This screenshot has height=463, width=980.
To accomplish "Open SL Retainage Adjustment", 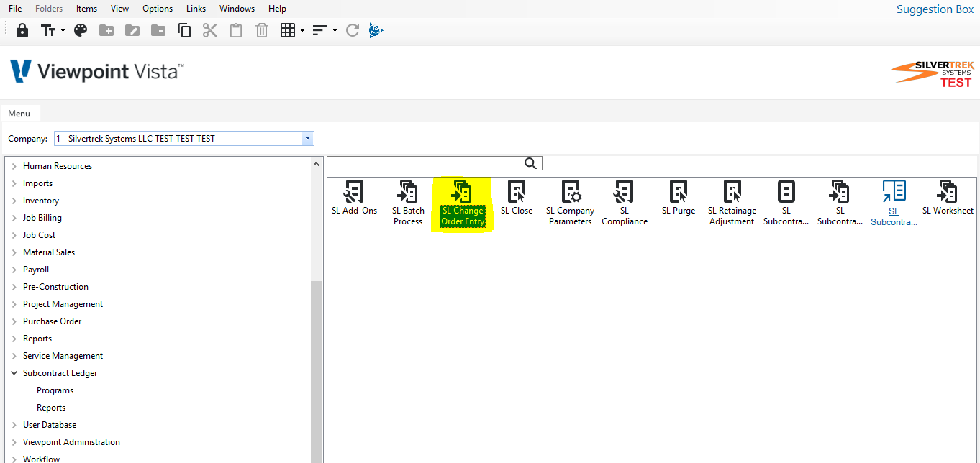I will click(x=732, y=203).
